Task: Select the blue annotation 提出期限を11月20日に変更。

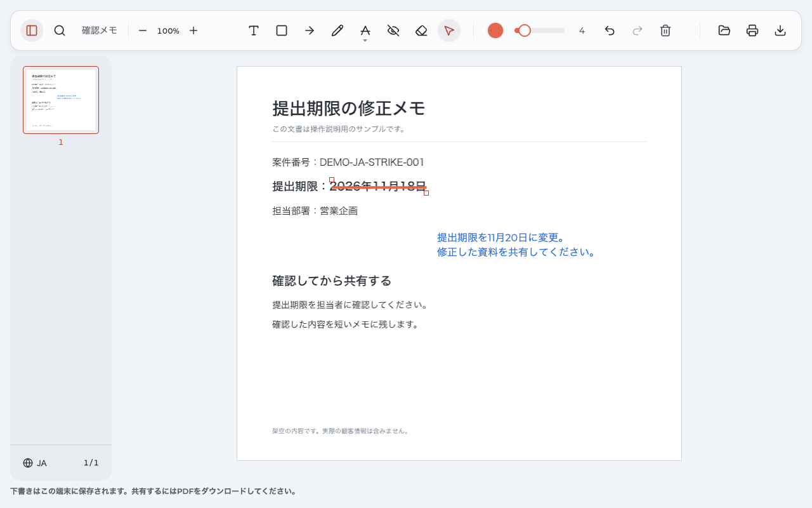Action: click(501, 237)
